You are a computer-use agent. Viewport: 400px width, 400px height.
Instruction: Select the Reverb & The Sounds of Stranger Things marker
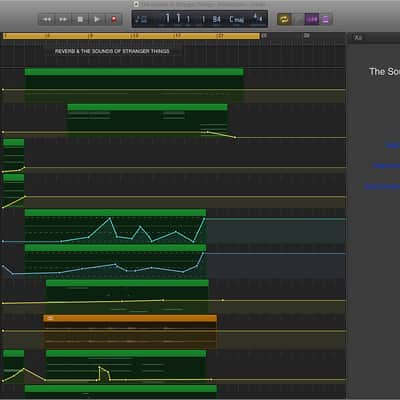[112, 51]
